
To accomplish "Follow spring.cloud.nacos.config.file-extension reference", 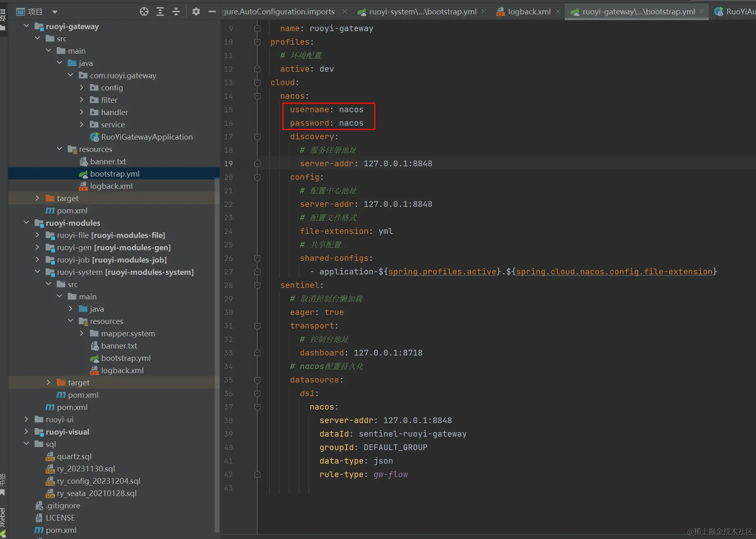I will tap(614, 272).
